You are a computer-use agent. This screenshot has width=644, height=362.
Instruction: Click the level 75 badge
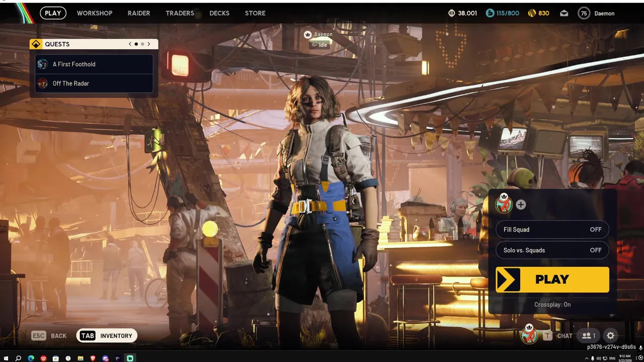584,14
